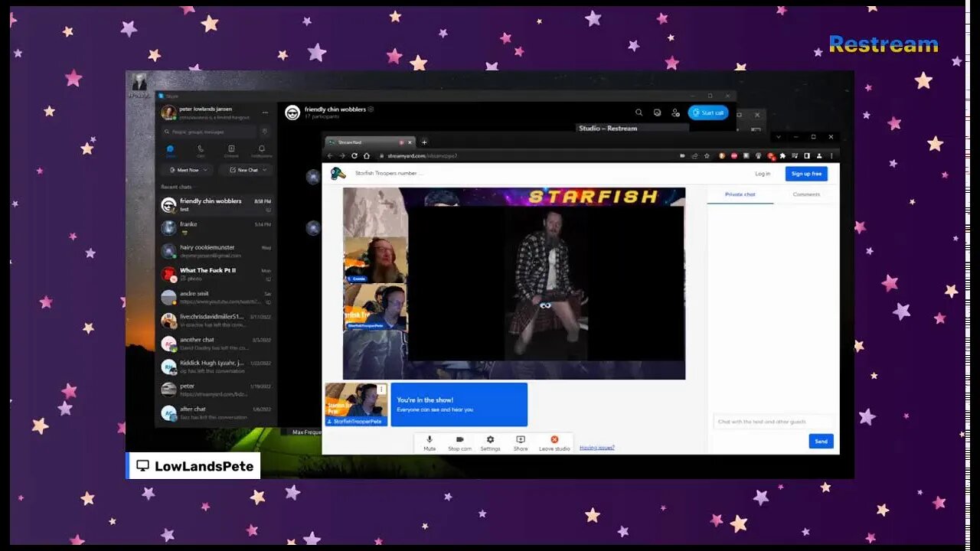Stop the camera in StreamYard
The width and height of the screenshot is (980, 551).
pos(459,443)
